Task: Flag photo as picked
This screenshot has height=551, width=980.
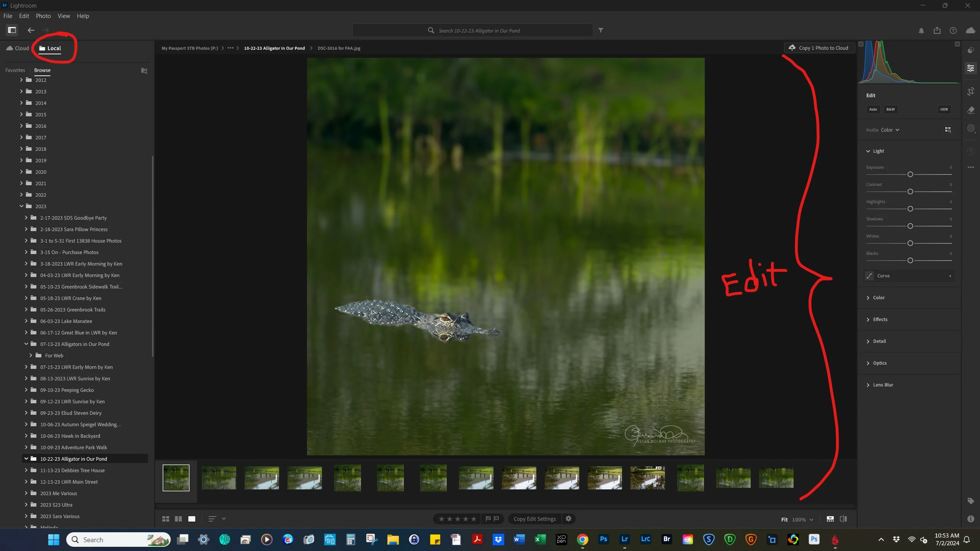Action: [x=488, y=519]
